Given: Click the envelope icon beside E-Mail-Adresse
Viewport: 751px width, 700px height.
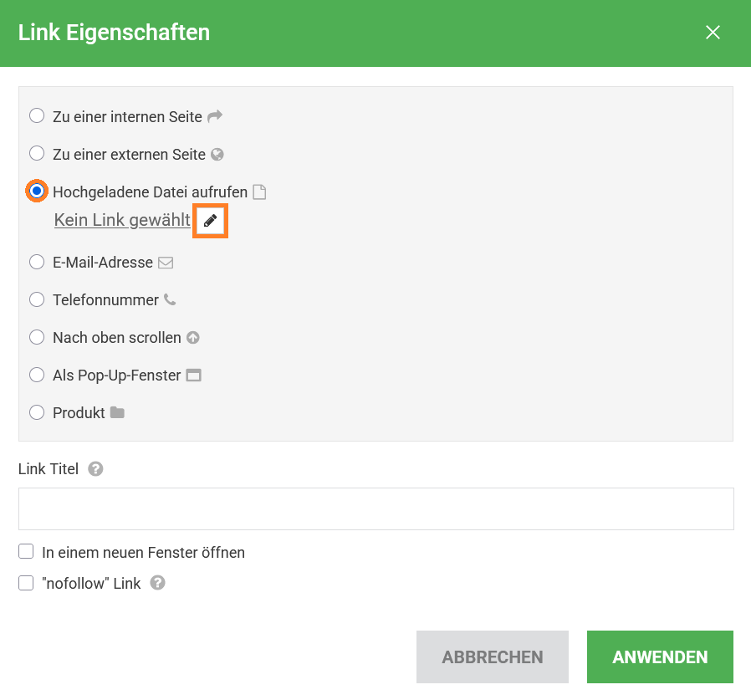Looking at the screenshot, I should click(x=166, y=263).
